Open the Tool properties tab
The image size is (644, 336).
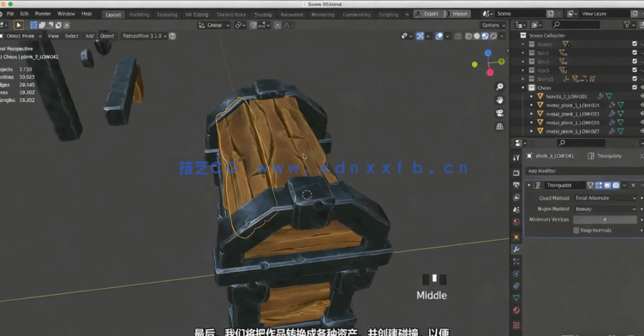[x=516, y=158]
